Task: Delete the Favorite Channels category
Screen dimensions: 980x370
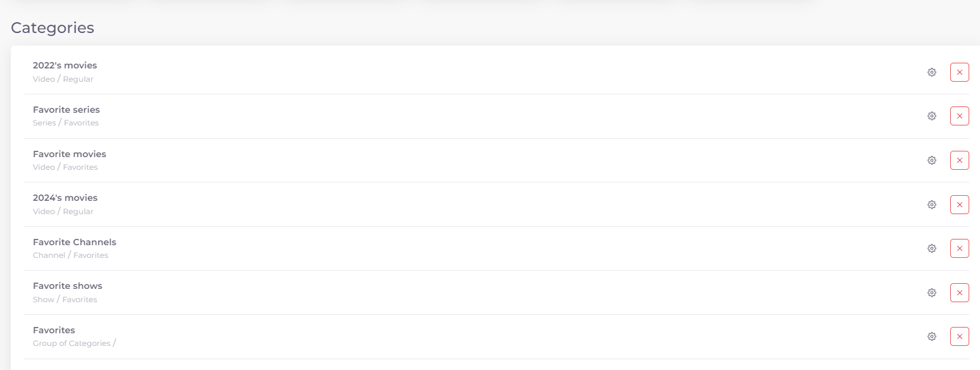Action: click(960, 248)
